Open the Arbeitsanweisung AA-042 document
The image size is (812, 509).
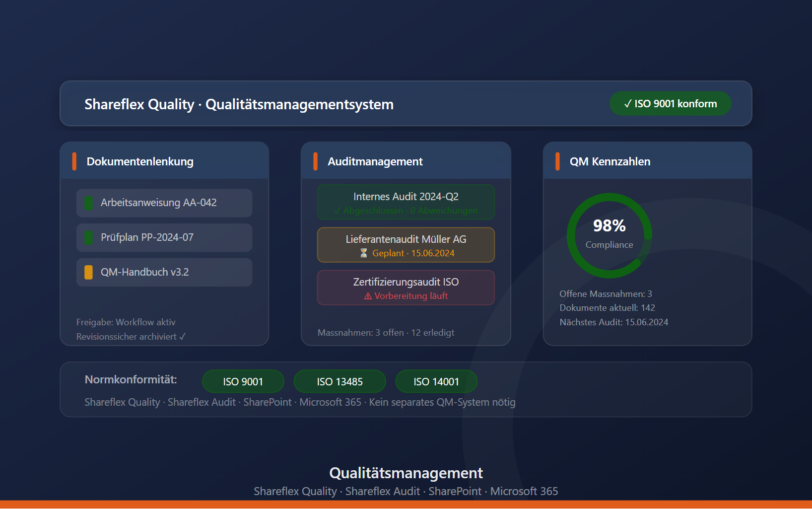tap(164, 203)
